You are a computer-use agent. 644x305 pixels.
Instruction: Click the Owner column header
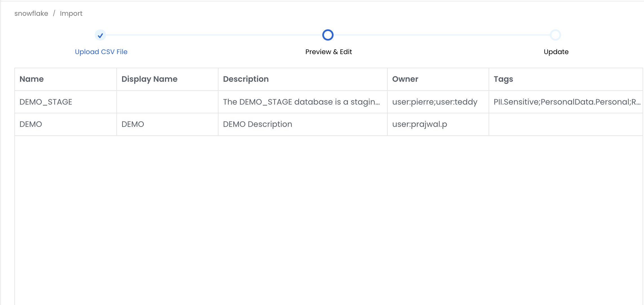click(x=438, y=79)
